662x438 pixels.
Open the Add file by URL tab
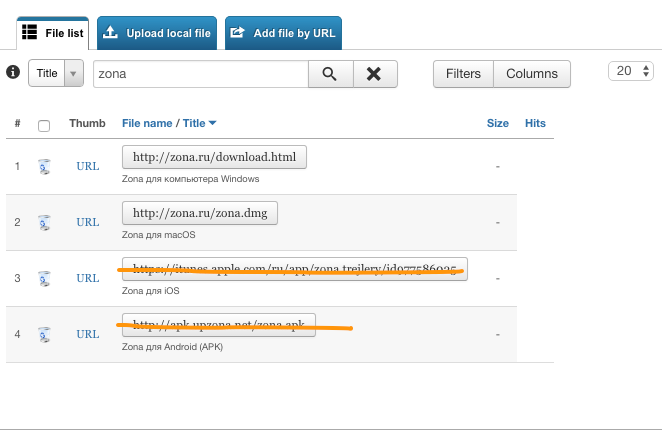[x=283, y=33]
